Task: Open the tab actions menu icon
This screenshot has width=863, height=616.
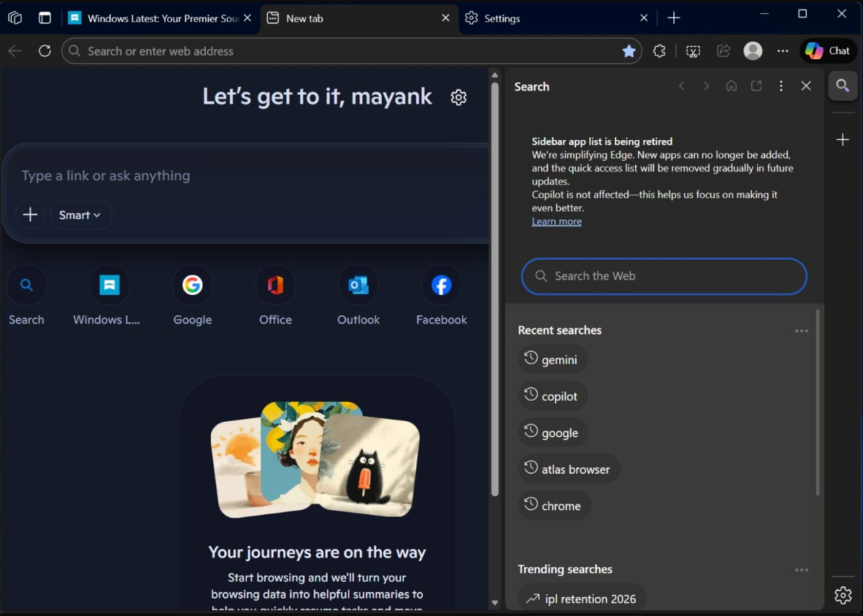Action: (45, 18)
